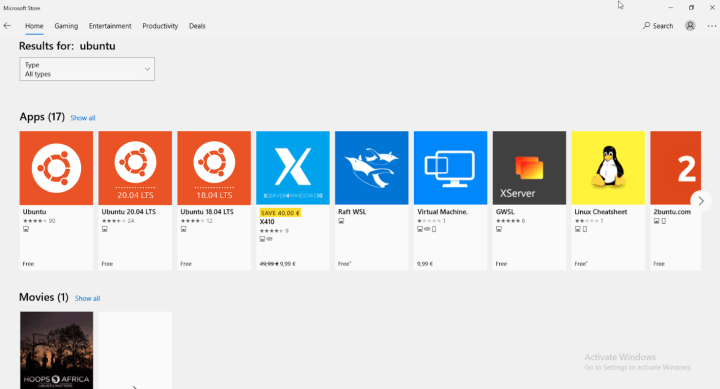
Task: Click the Ubuntu 20.04 LTS star rating
Action: point(114,221)
